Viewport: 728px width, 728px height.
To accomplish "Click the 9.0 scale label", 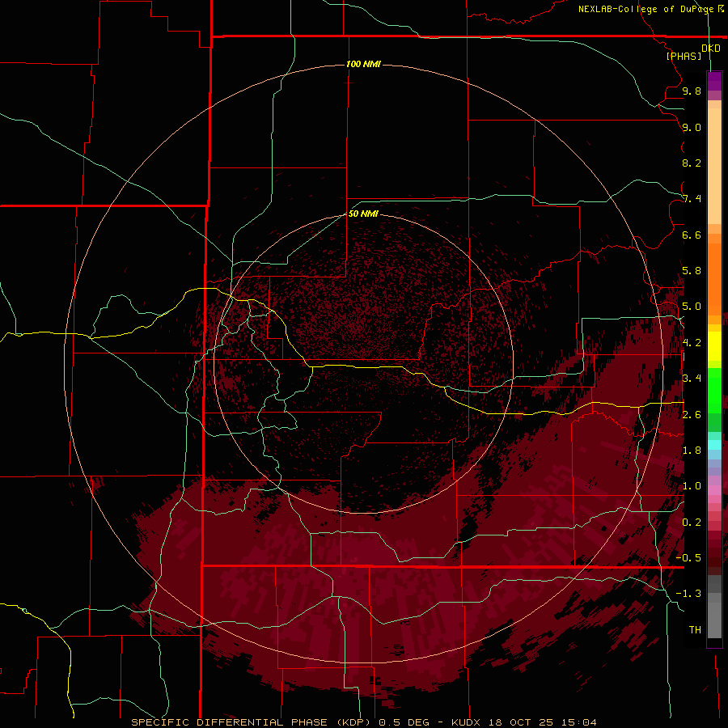I will point(692,127).
